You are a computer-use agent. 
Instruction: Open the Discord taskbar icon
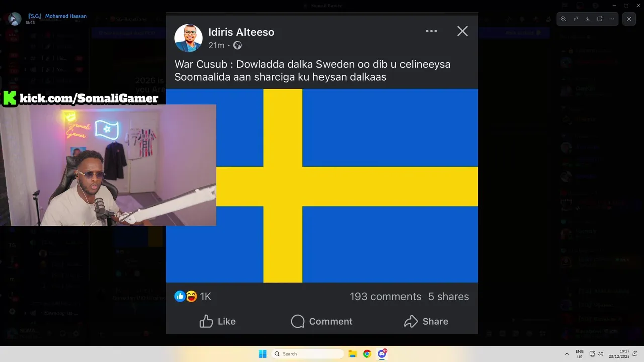pyautogui.click(x=382, y=354)
